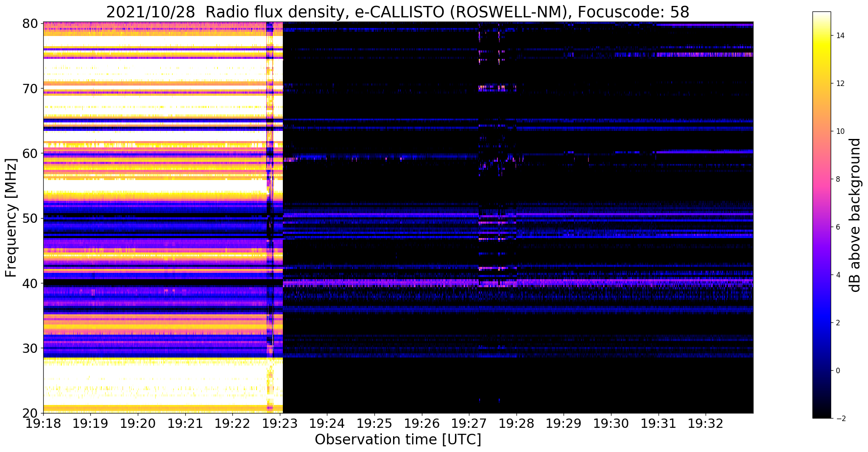Image resolution: width=868 pixels, height=452 pixels.
Task: Click the 19:19 time tick label
Action: point(90,423)
